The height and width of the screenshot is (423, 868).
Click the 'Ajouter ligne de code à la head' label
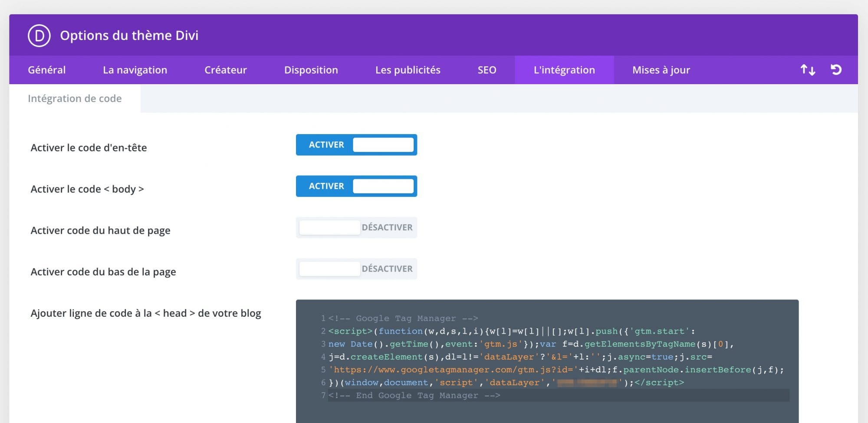146,313
